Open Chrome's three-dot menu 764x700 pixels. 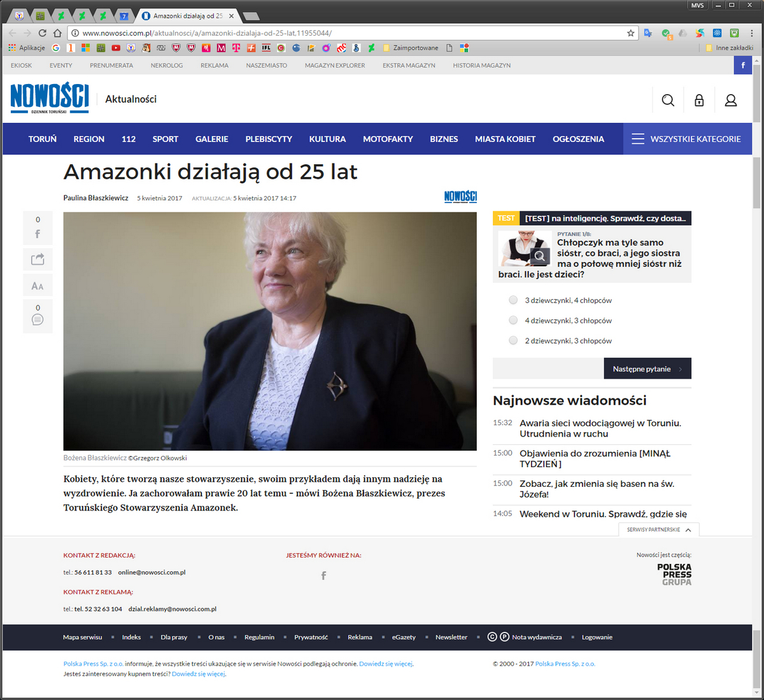tap(752, 33)
